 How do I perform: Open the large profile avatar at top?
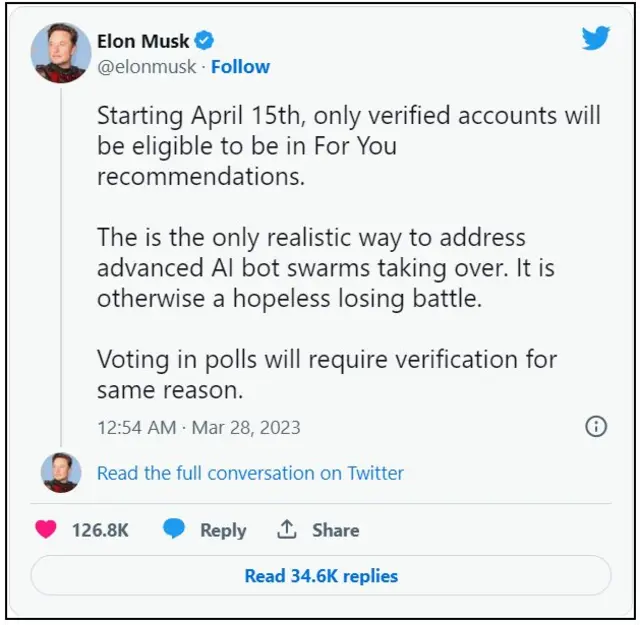(61, 53)
